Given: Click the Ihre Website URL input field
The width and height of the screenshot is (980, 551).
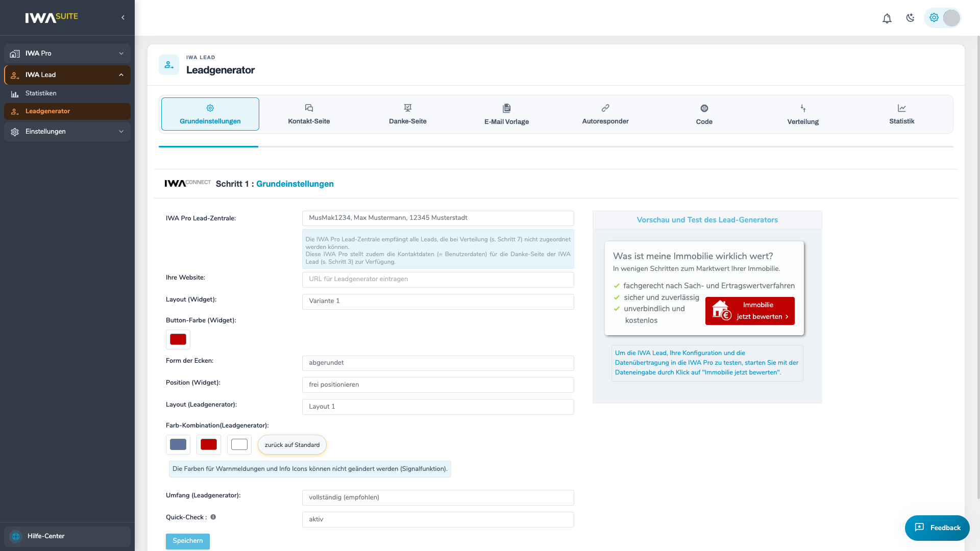Looking at the screenshot, I should (x=438, y=280).
